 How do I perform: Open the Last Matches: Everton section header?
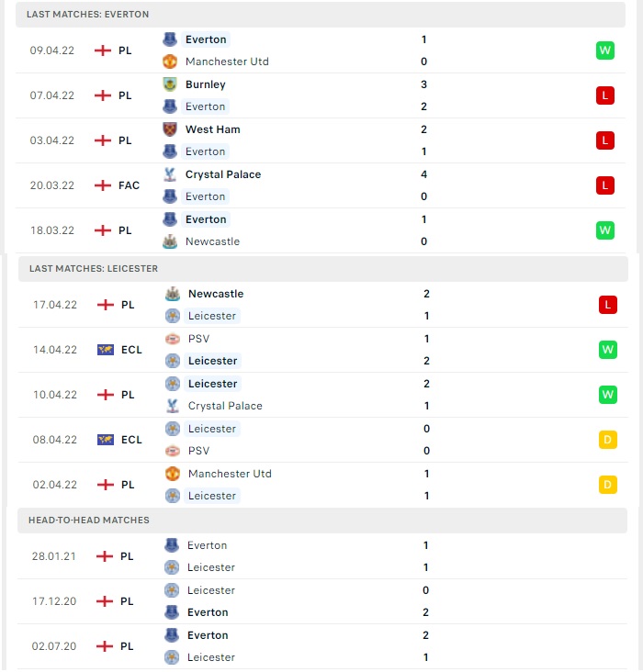tap(321, 15)
